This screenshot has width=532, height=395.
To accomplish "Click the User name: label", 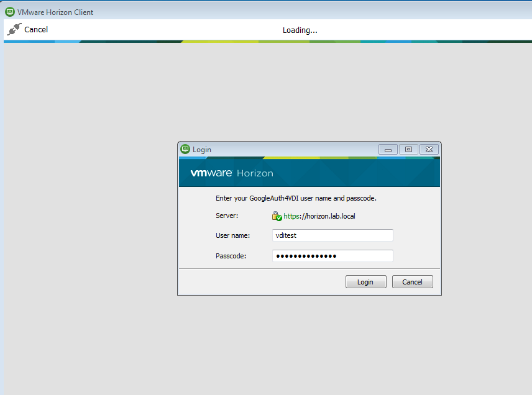I will (x=232, y=235).
